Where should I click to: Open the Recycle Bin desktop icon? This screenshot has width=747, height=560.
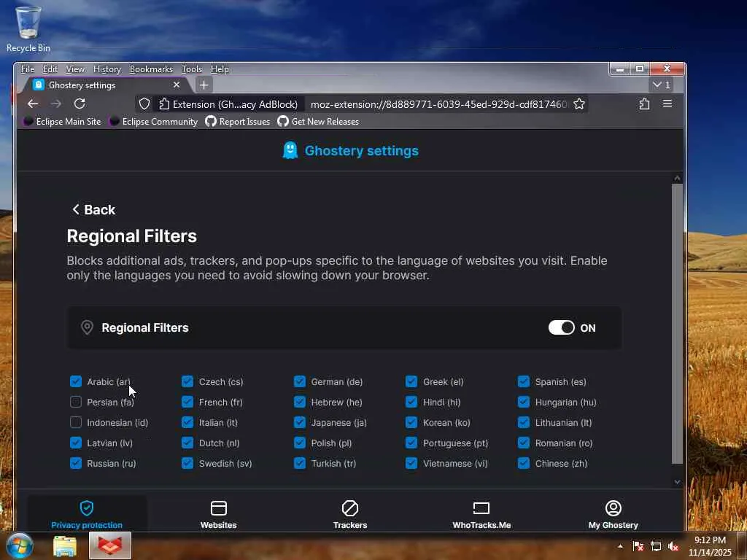[28, 28]
